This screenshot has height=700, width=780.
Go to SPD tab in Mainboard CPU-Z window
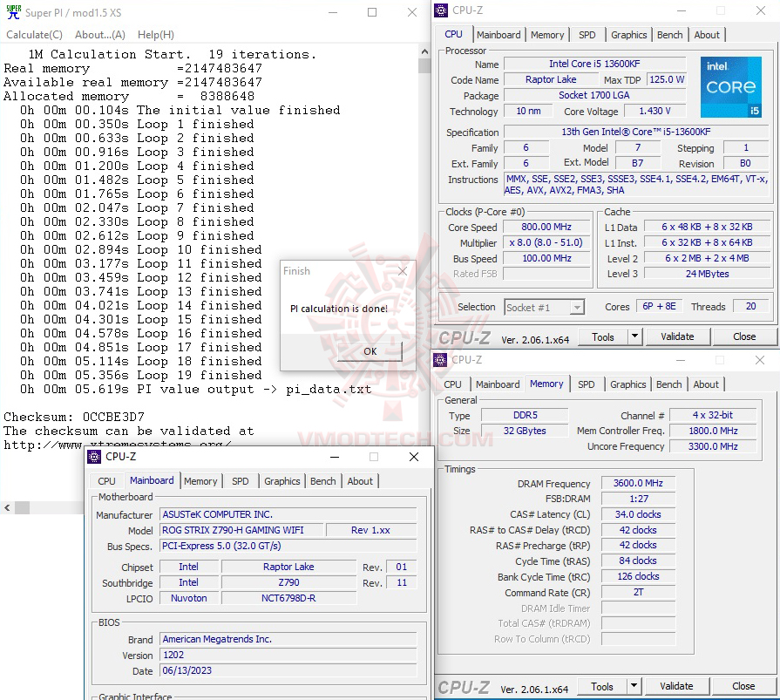(241, 481)
